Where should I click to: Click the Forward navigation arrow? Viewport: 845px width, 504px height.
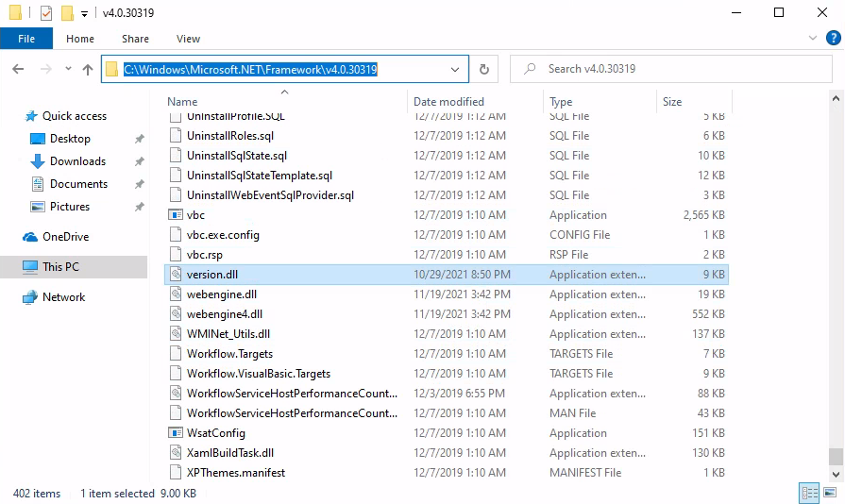pyautogui.click(x=46, y=69)
